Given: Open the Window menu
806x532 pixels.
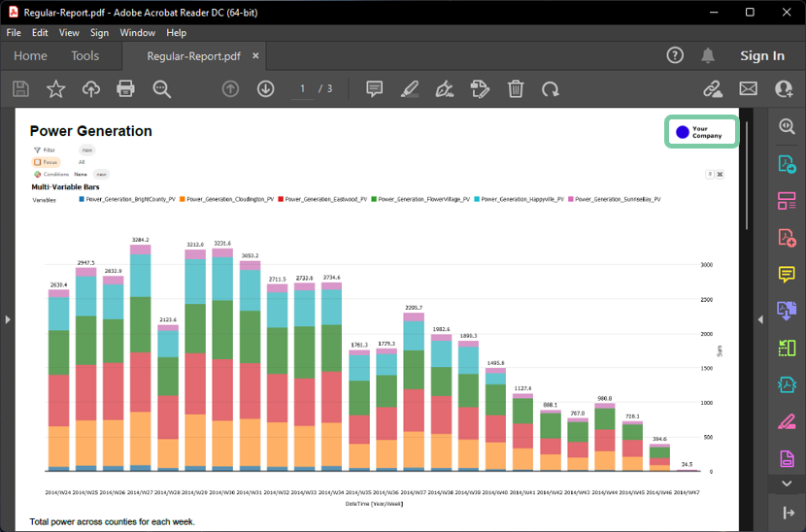Looking at the screenshot, I should click(137, 33).
